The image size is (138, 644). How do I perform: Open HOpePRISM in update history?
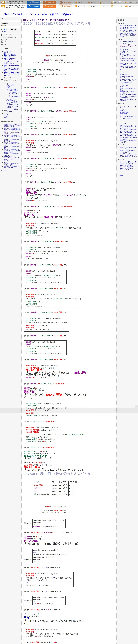click(x=123, y=75)
